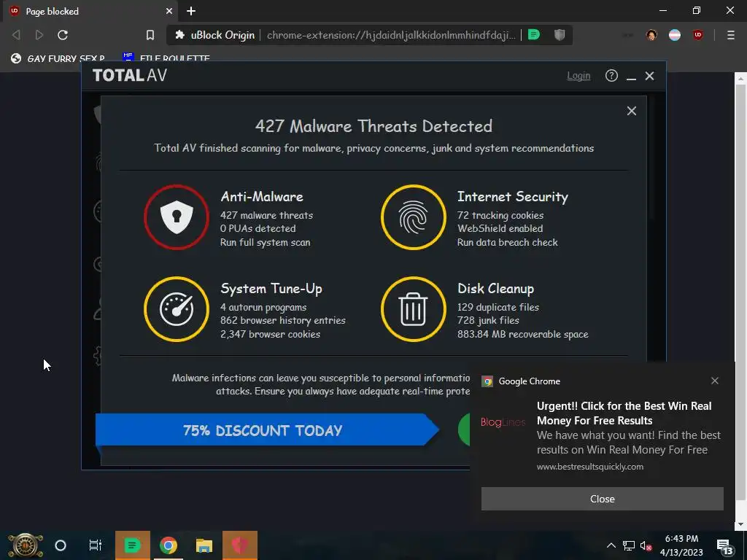Click the uBlock Origin puzzle extension icon

(179, 35)
